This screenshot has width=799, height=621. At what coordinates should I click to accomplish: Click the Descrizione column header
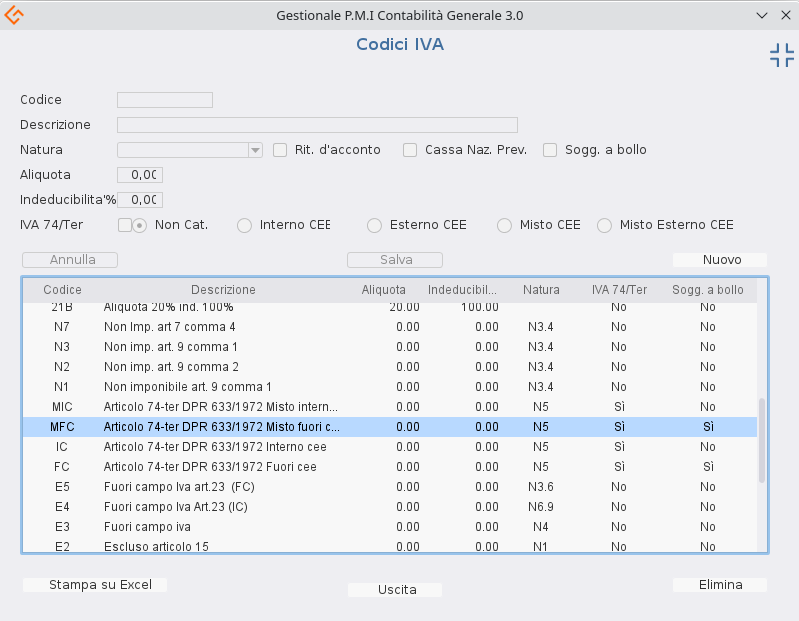click(223, 290)
